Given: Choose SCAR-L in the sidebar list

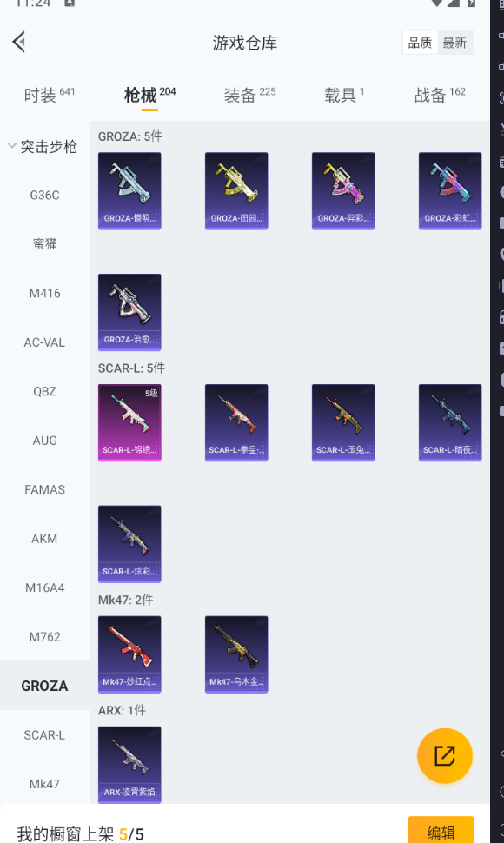Looking at the screenshot, I should (44, 735).
